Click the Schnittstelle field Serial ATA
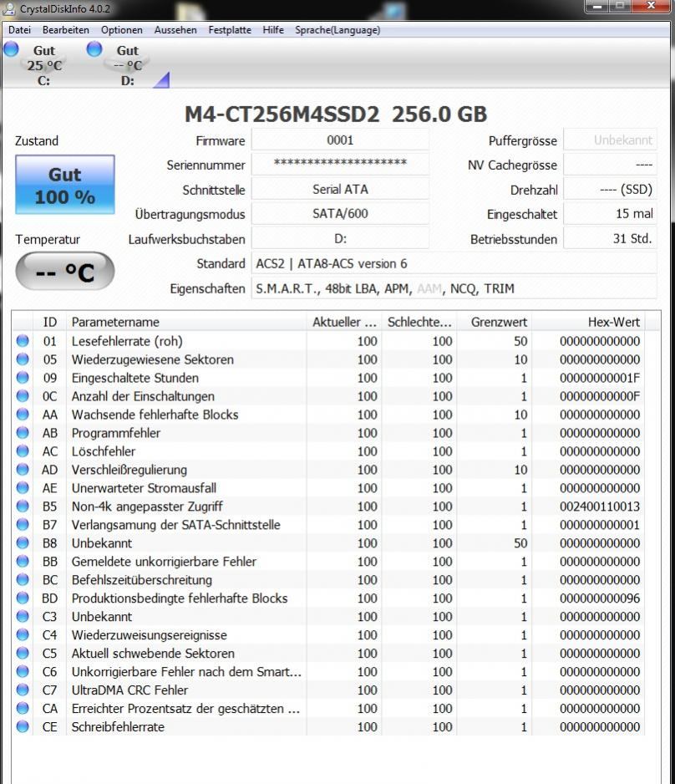Viewport: 675px width, 784px height. point(340,189)
